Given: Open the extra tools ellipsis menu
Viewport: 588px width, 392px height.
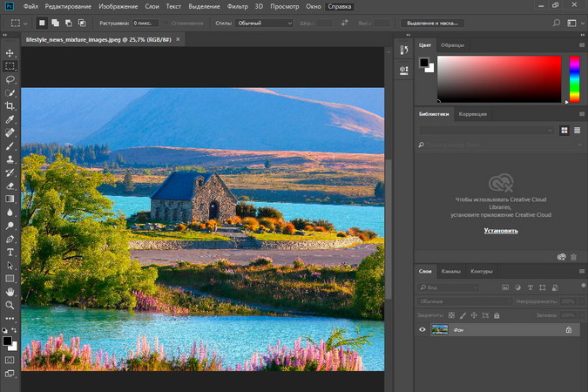Looking at the screenshot, I should point(10,319).
